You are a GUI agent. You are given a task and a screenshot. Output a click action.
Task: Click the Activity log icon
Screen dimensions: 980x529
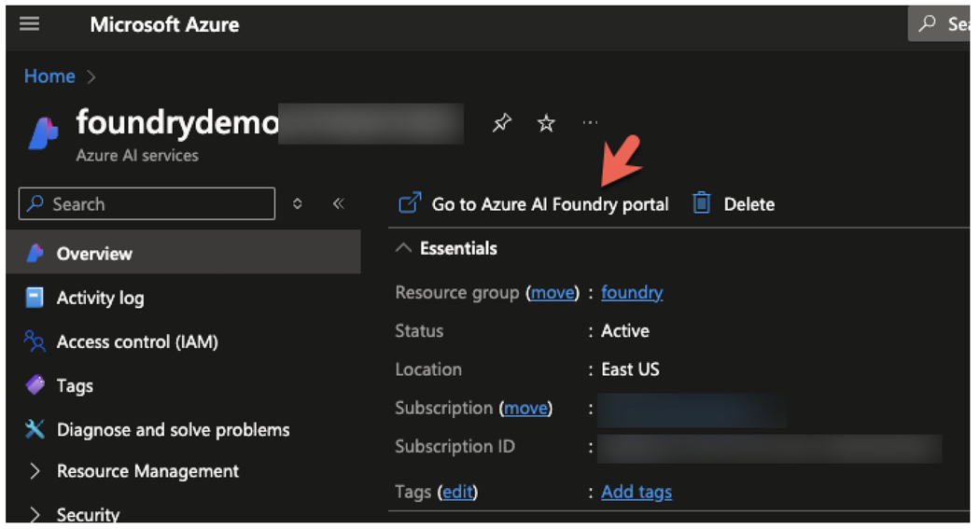(x=35, y=298)
